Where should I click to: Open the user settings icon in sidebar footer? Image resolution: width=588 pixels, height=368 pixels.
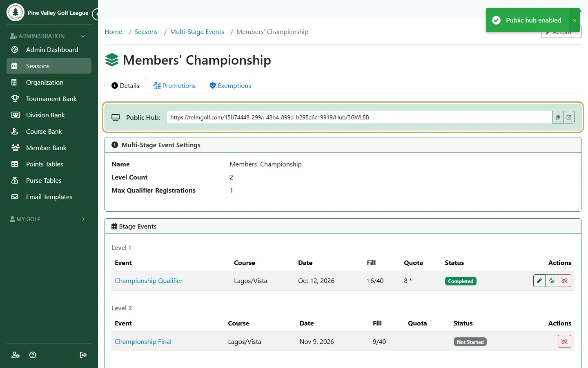click(x=16, y=355)
